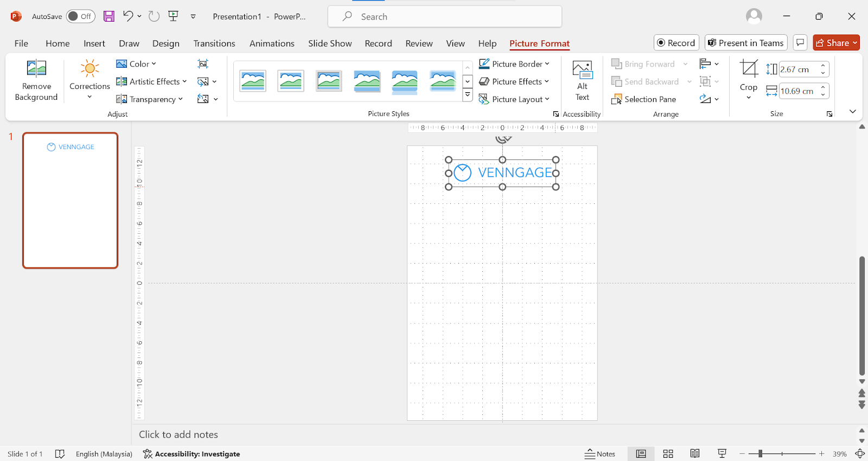Apply second picture style thumbnail
The width and height of the screenshot is (868, 461).
point(291,81)
